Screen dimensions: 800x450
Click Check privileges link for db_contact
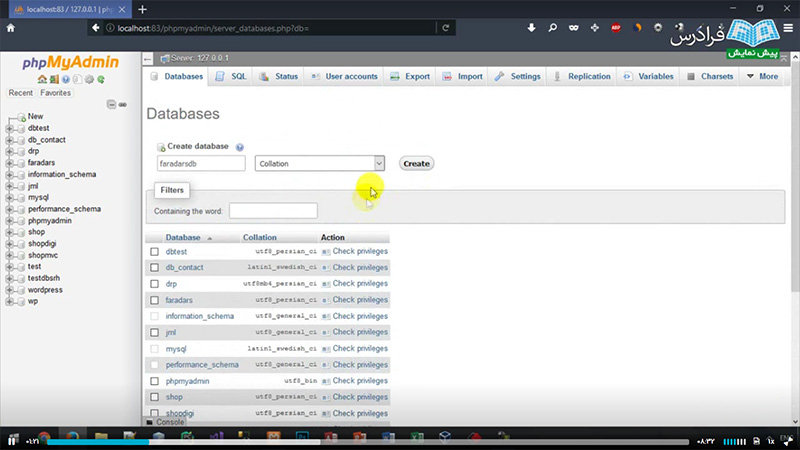359,268
